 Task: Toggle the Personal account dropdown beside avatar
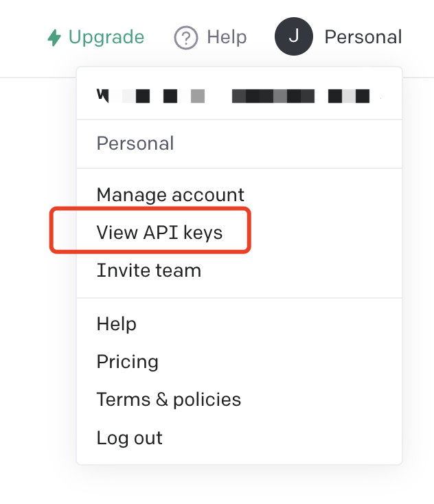[363, 37]
